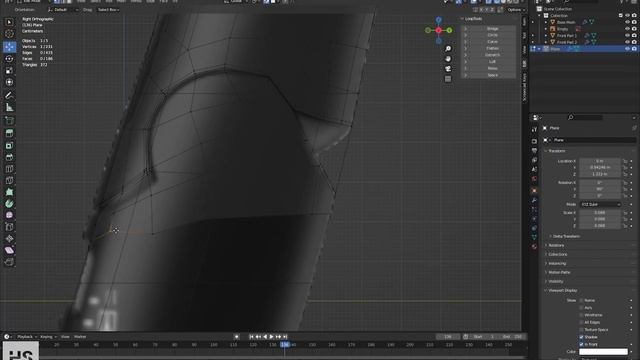Viewport: 640px width, 360px height.
Task: Uncheck the Shadow checkbox
Action: [x=581, y=337]
